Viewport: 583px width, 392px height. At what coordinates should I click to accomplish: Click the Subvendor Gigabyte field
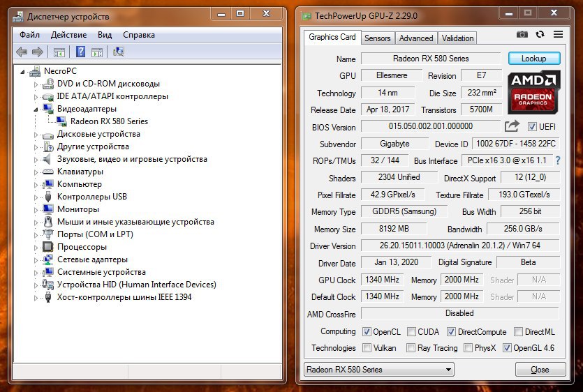[394, 144]
